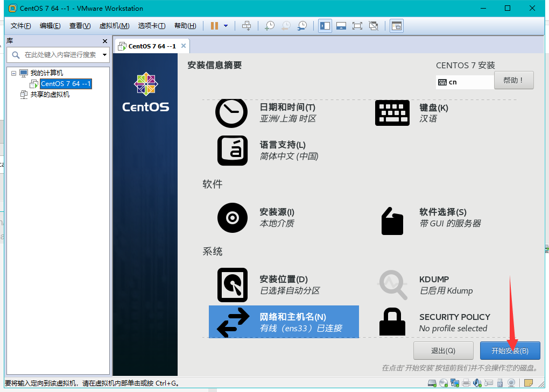Screen dimensions: 549x392
Task: Open the power options dropdown beside pause
Action: pyautogui.click(x=226, y=26)
